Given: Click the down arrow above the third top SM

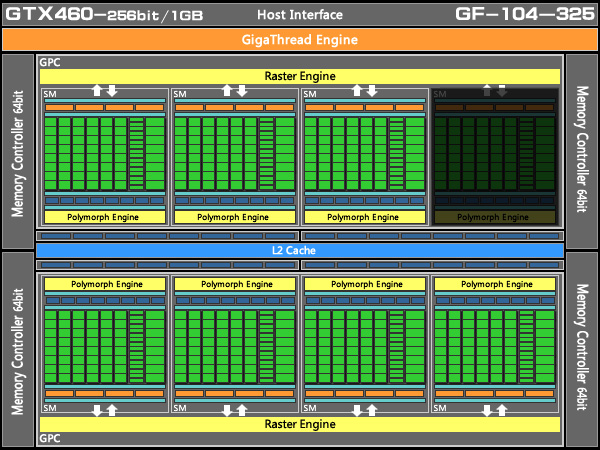Looking at the screenshot, I should (x=372, y=91).
